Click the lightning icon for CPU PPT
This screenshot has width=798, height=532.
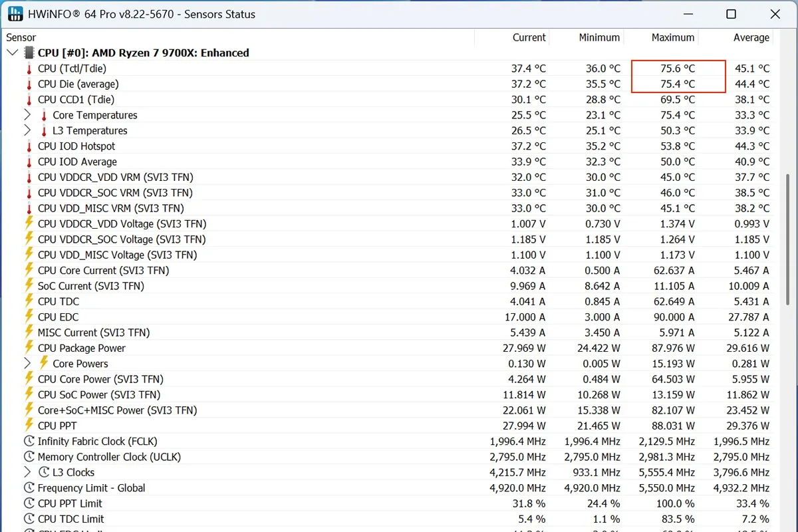[x=29, y=426]
